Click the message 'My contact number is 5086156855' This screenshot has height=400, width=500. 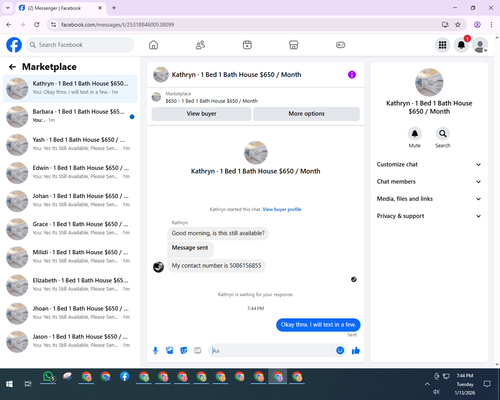216,266
